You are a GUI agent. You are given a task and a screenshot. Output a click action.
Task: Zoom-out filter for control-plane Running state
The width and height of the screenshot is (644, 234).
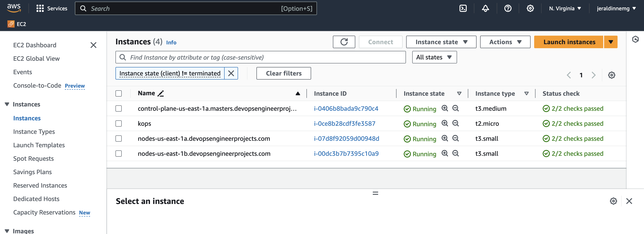[455, 108]
